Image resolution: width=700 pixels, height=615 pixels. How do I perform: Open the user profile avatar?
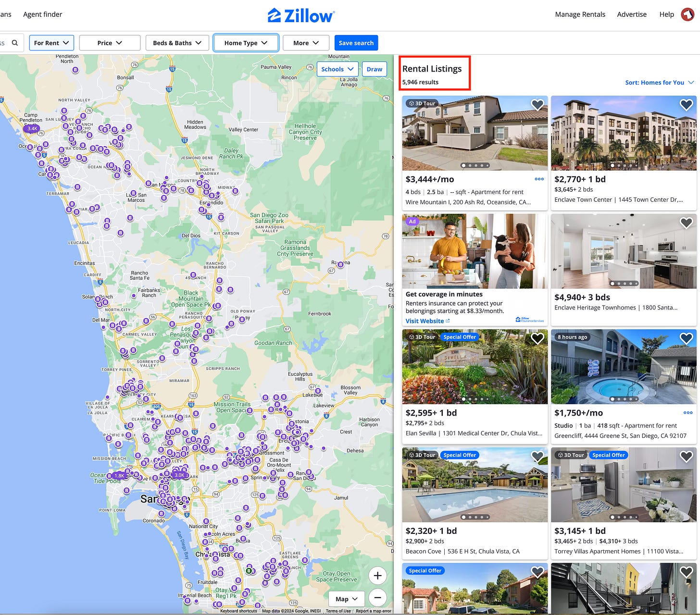(687, 14)
